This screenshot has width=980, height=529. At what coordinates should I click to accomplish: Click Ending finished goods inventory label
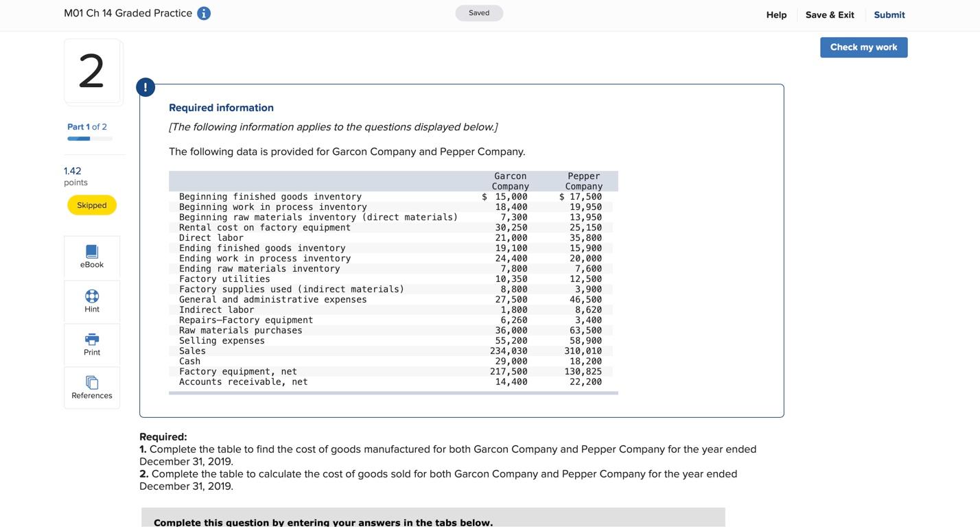(x=262, y=248)
